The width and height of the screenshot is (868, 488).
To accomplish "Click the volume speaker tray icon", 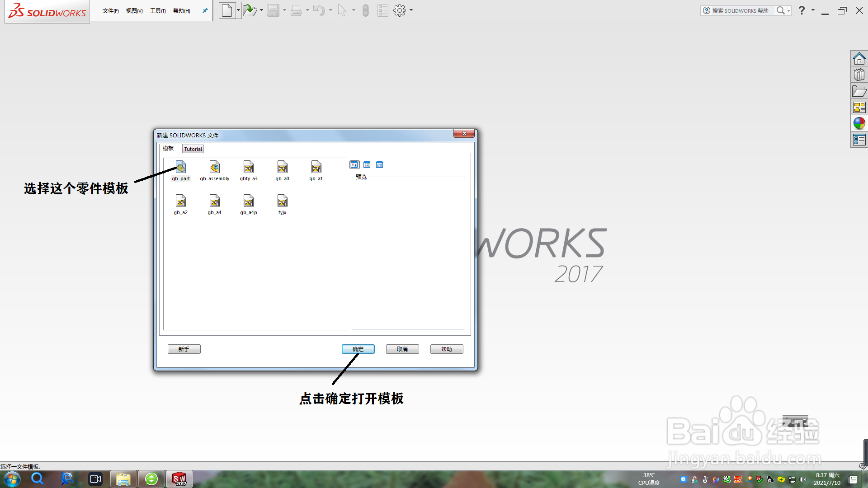I will 803,479.
